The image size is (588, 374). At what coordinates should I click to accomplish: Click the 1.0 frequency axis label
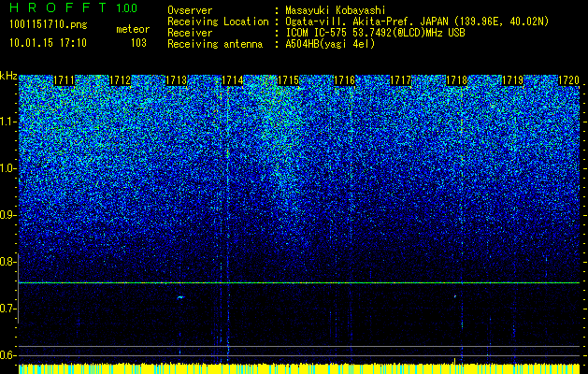[x=7, y=168]
